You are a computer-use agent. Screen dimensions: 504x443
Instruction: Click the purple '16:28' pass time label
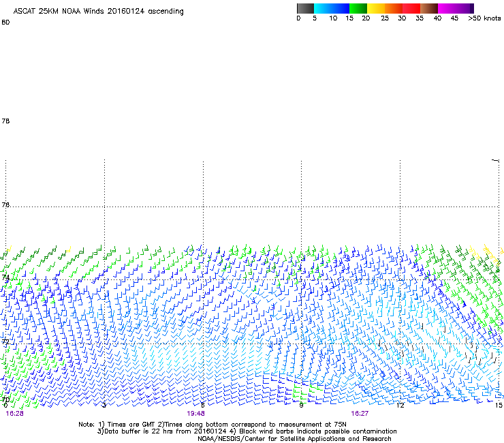click(x=14, y=414)
